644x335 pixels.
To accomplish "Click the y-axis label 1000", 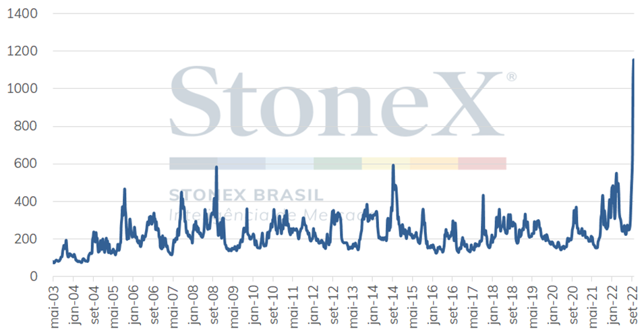I will pyautogui.click(x=22, y=89).
